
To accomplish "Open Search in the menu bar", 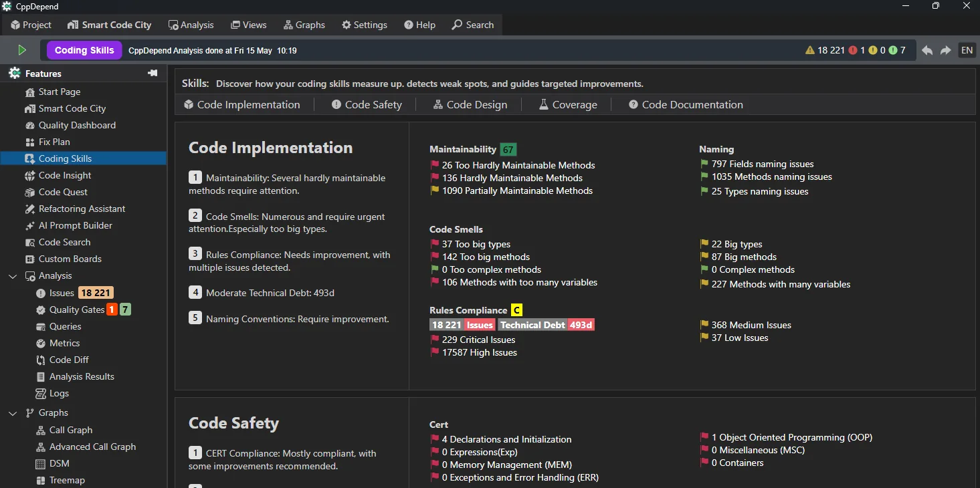I will click(473, 25).
